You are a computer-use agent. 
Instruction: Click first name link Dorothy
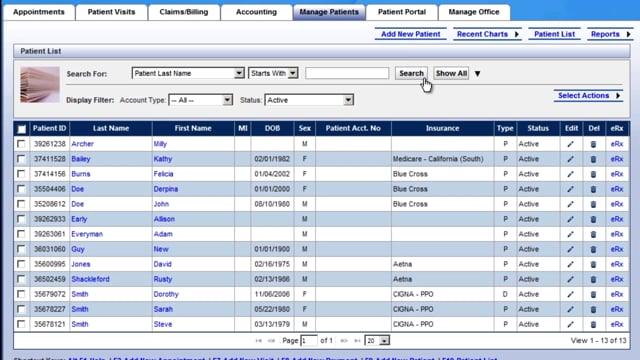point(166,294)
